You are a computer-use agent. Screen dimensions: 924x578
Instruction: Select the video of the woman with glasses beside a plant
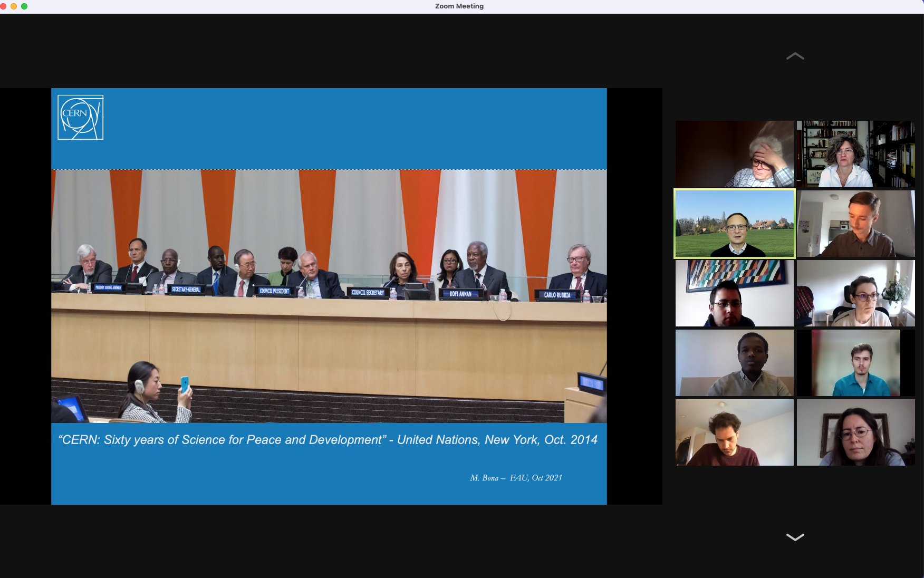coord(855,293)
